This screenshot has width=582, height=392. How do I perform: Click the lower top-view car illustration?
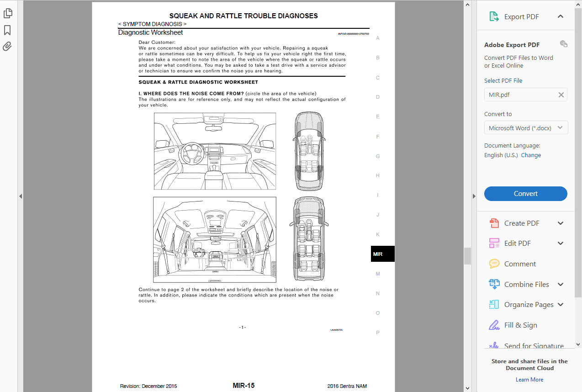point(308,239)
